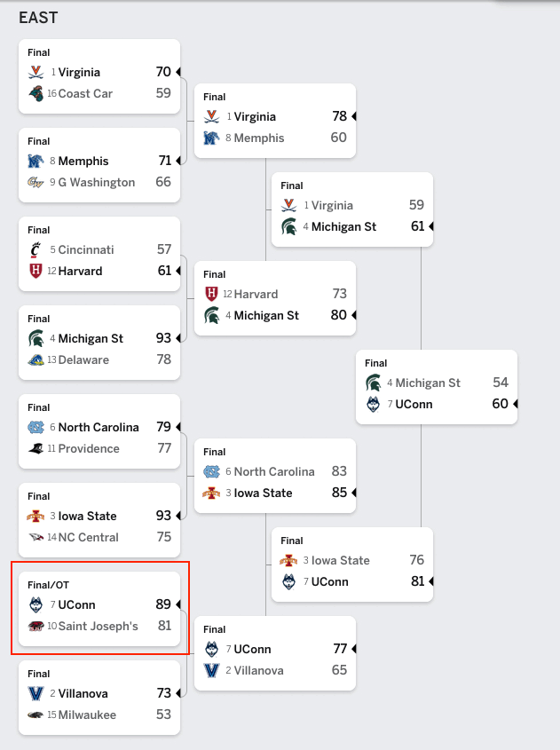Select Harvard team name in first-round upset
Image resolution: width=560 pixels, height=750 pixels.
point(80,272)
